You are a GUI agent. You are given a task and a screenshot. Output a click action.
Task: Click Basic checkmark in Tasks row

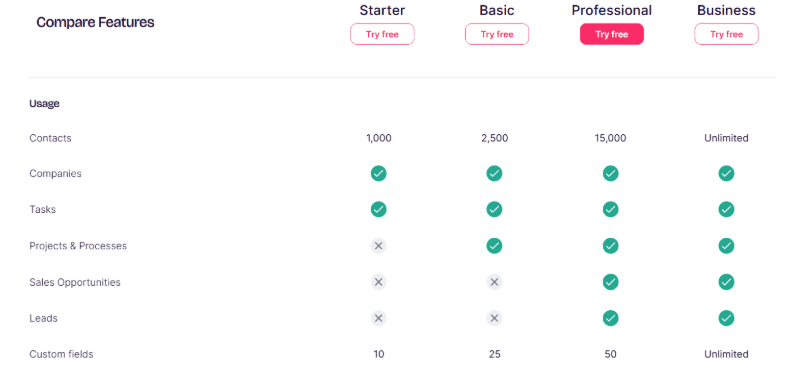494,209
